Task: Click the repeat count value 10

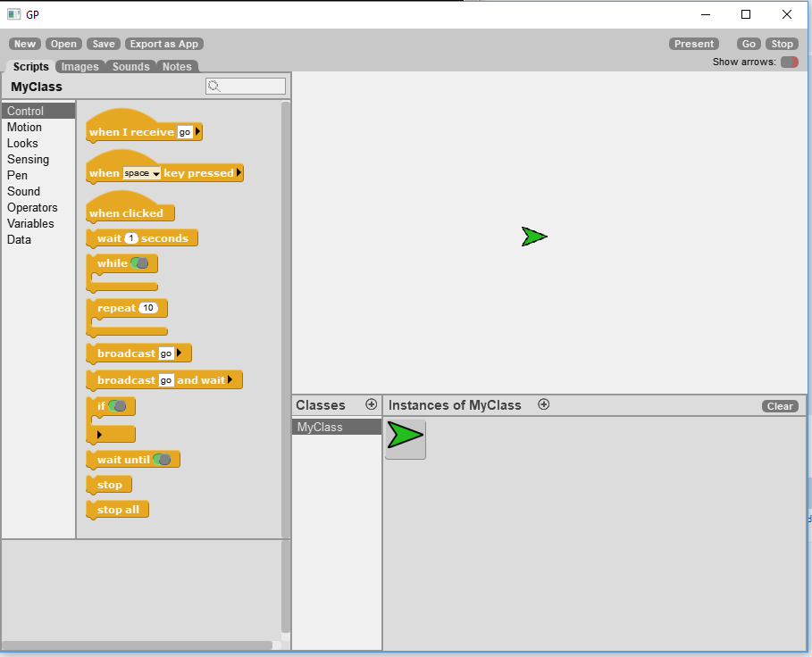Action: click(148, 308)
